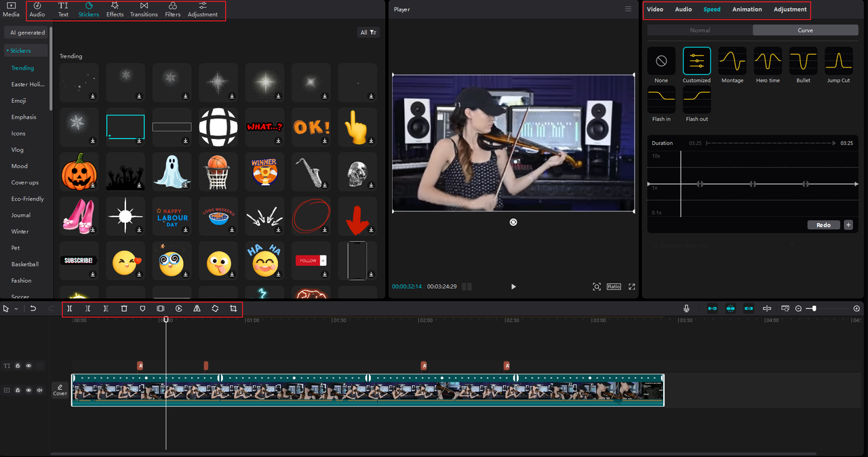Add a marker with the shield icon
The image size is (868, 457).
[142, 309]
